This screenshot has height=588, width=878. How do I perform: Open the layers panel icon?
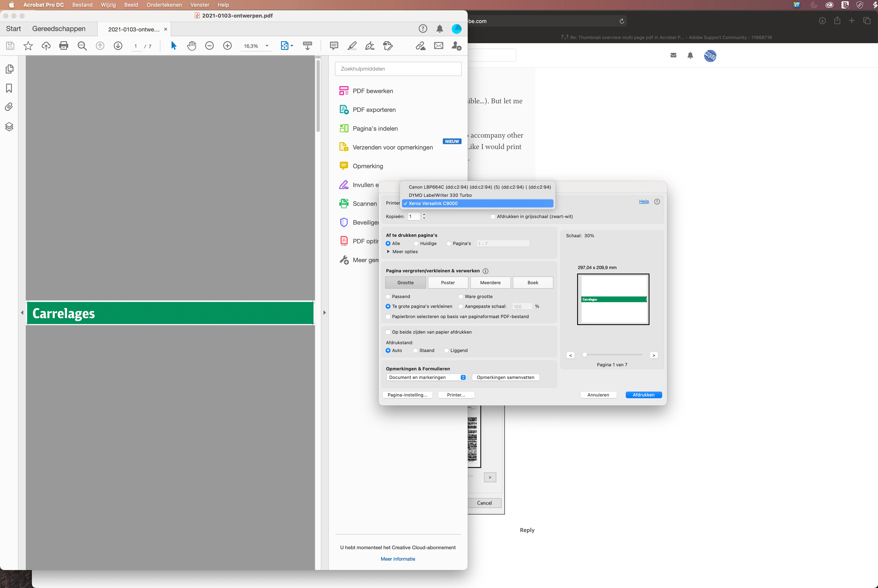point(9,127)
